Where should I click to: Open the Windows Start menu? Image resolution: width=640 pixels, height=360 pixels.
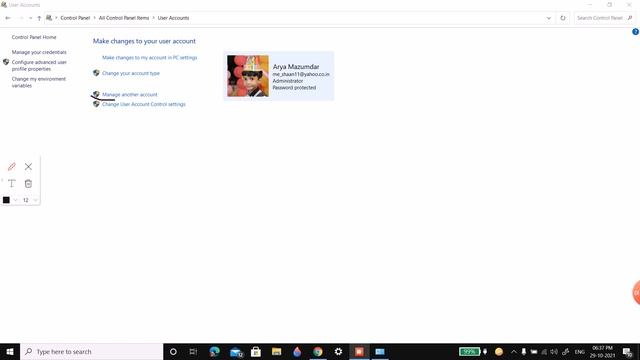coord(10,351)
